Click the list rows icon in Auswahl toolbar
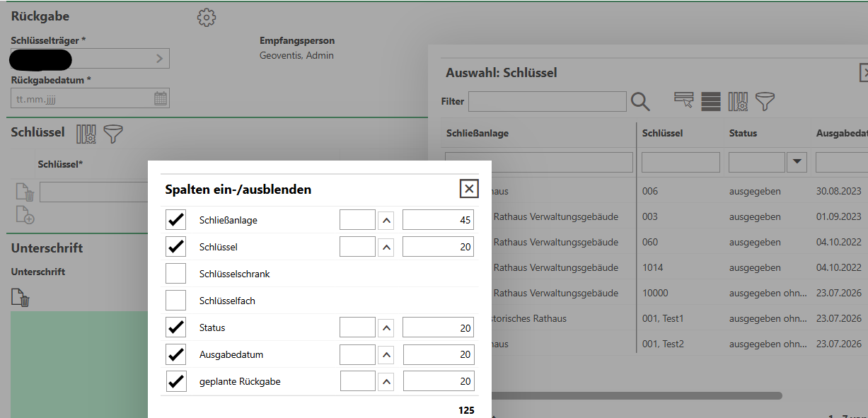 [711, 101]
